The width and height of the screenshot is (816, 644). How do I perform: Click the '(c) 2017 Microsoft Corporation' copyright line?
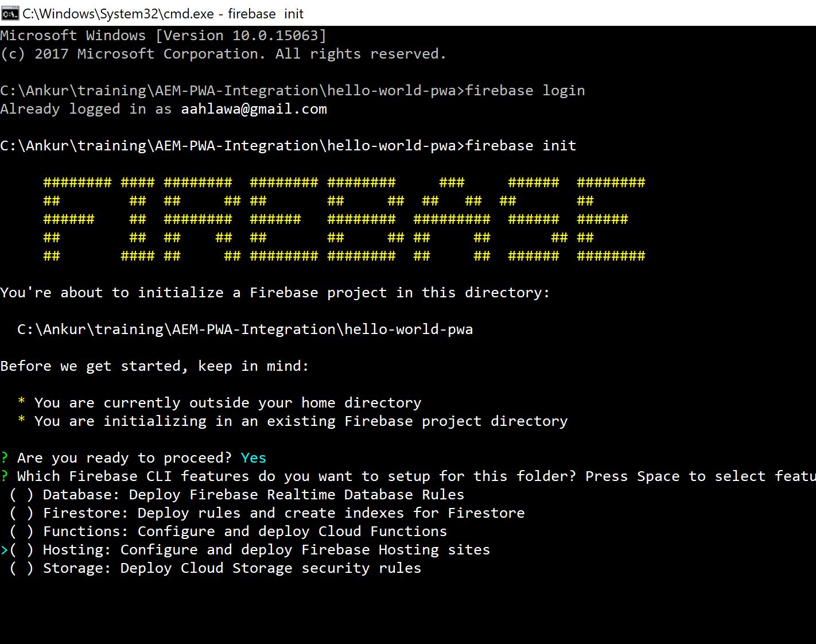click(223, 54)
